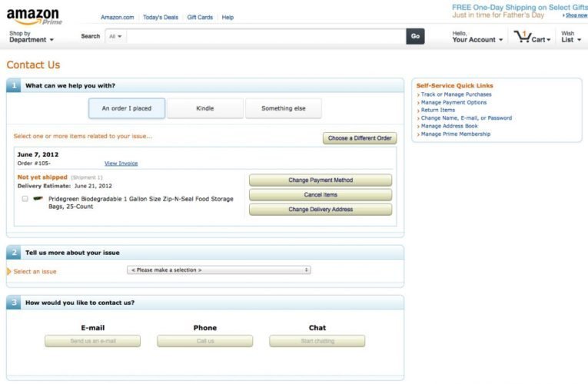This screenshot has width=588, height=384.
Task: Click the Go search button
Action: click(x=415, y=36)
